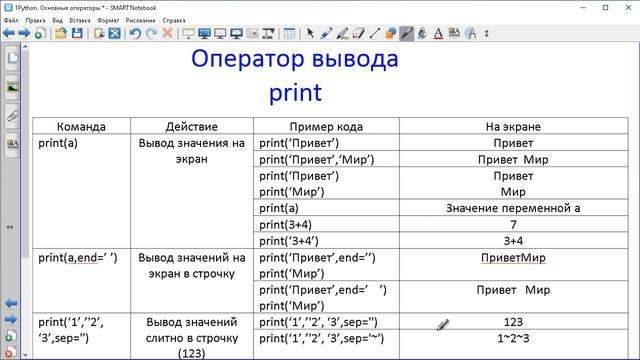Open the Gallery sidebar tab

[x=13, y=87]
